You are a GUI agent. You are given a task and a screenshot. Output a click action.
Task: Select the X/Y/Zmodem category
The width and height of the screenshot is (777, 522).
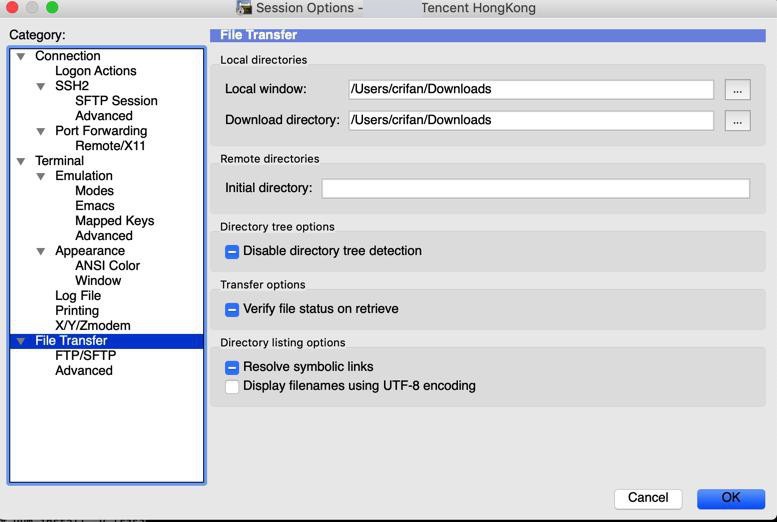(x=93, y=326)
